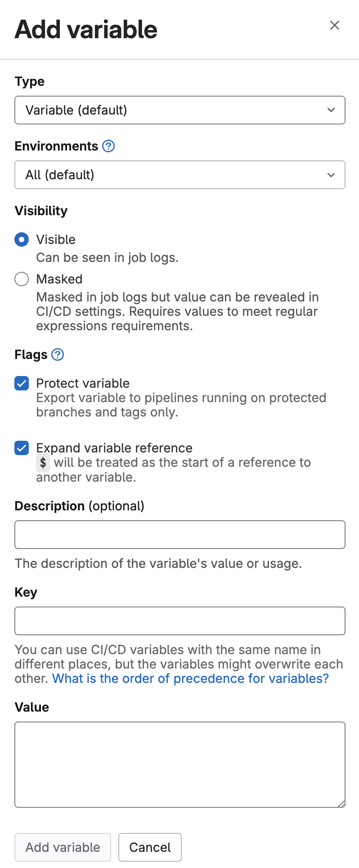Click inside the Key input field
Viewport: 359px width, 868px height.
click(x=180, y=621)
